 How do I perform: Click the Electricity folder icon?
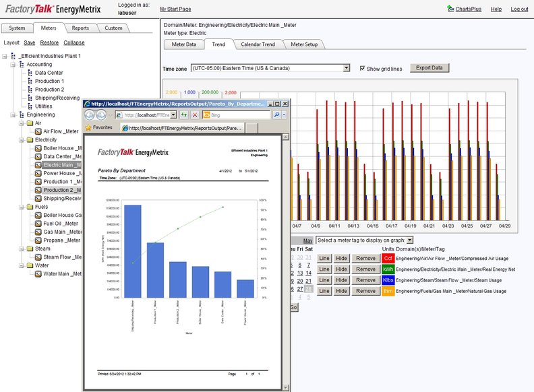tap(30, 140)
